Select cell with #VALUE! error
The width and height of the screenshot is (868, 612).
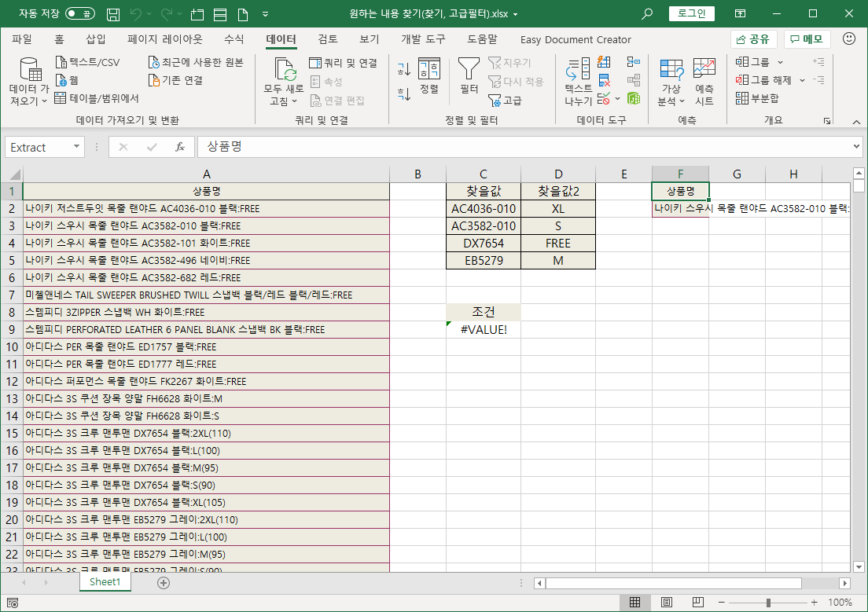coord(484,330)
